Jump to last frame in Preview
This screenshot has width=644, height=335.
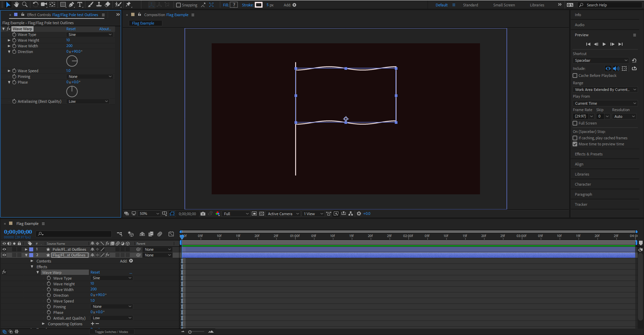tap(621, 44)
